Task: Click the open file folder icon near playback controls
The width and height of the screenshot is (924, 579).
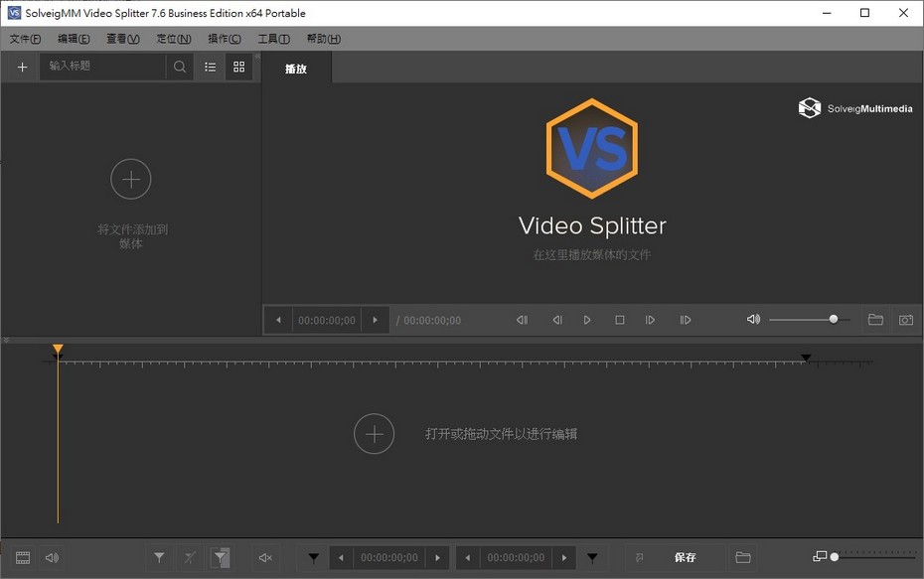Action: point(875,319)
